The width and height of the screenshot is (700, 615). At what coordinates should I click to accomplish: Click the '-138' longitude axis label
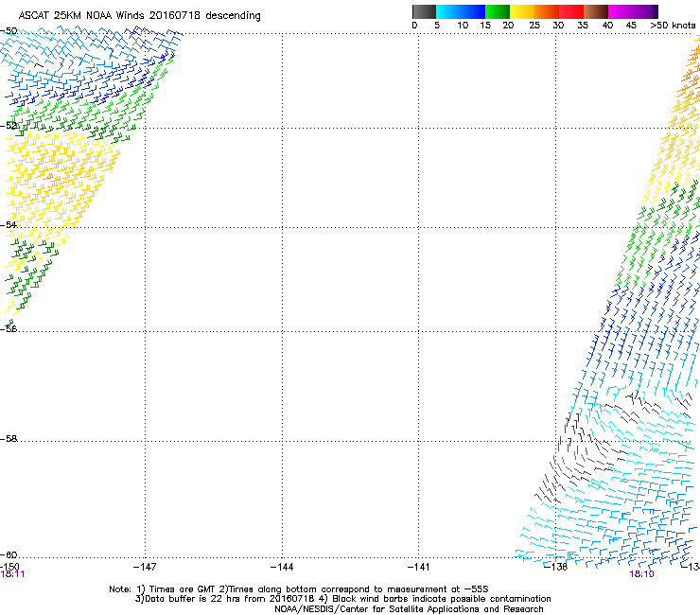[556, 567]
